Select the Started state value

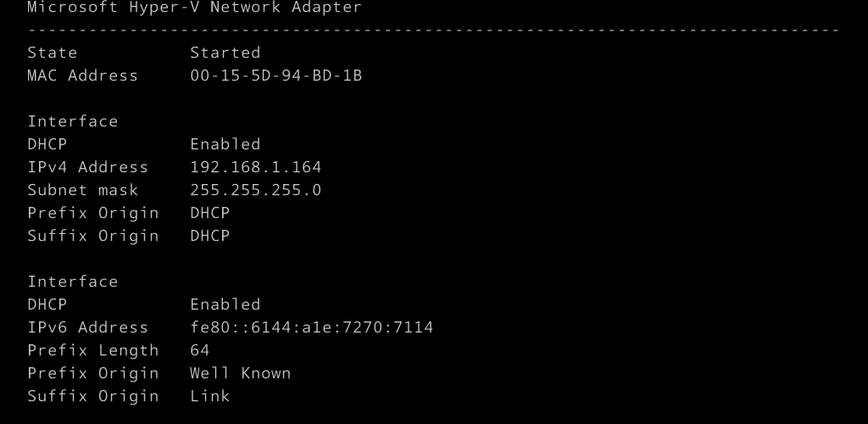(225, 53)
